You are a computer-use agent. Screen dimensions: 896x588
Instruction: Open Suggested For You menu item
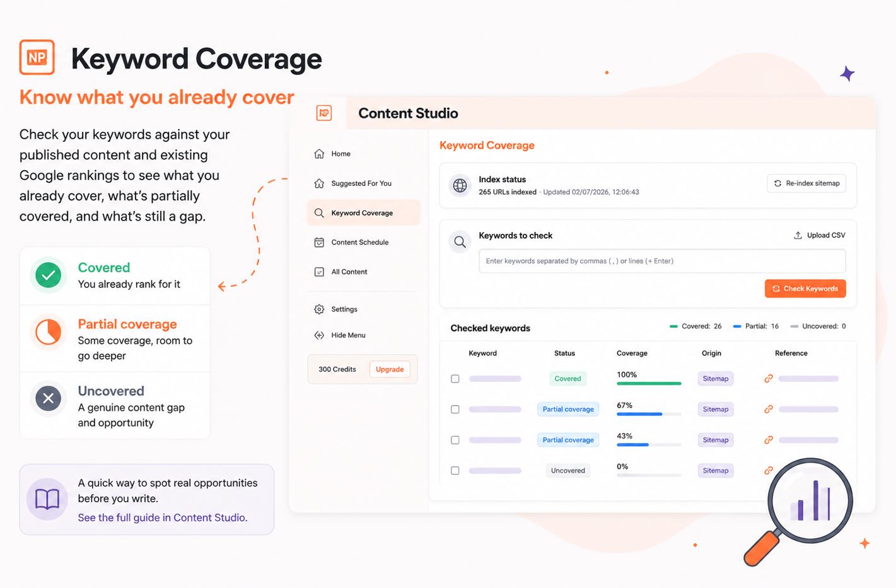pos(363,183)
